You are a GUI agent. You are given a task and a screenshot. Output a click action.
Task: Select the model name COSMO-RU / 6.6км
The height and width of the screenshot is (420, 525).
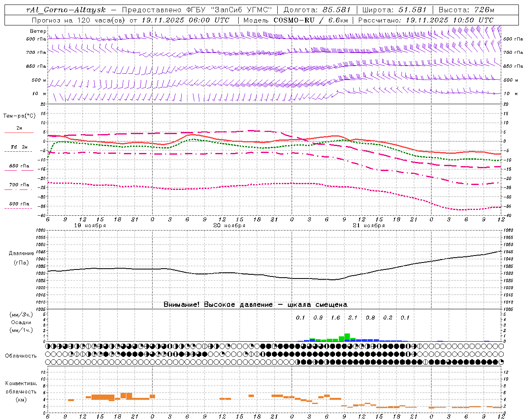pos(310,20)
